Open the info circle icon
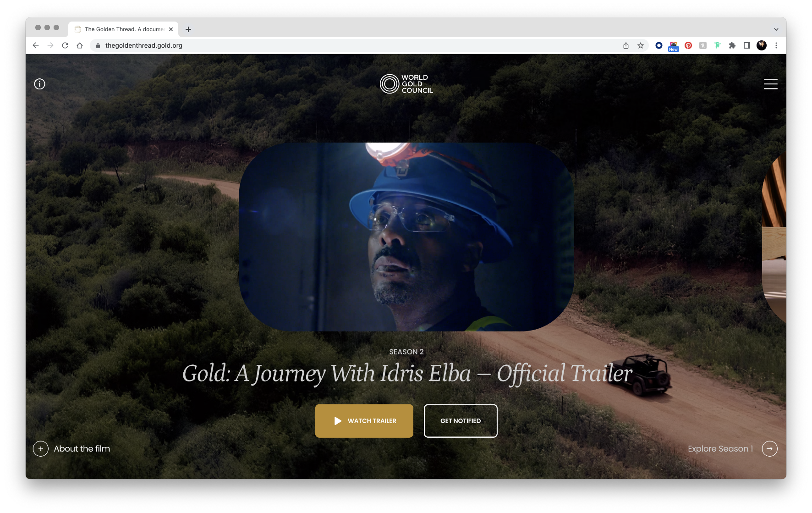The width and height of the screenshot is (812, 513). tap(40, 84)
